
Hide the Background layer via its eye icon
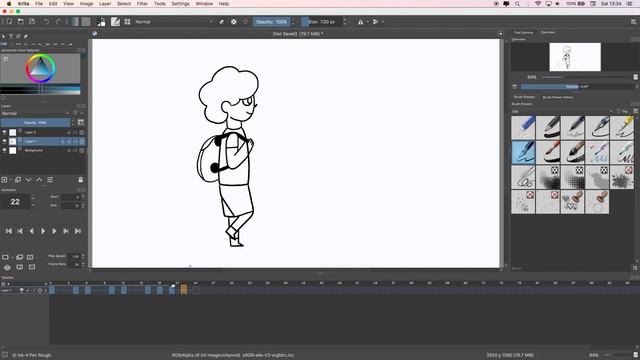click(x=4, y=150)
